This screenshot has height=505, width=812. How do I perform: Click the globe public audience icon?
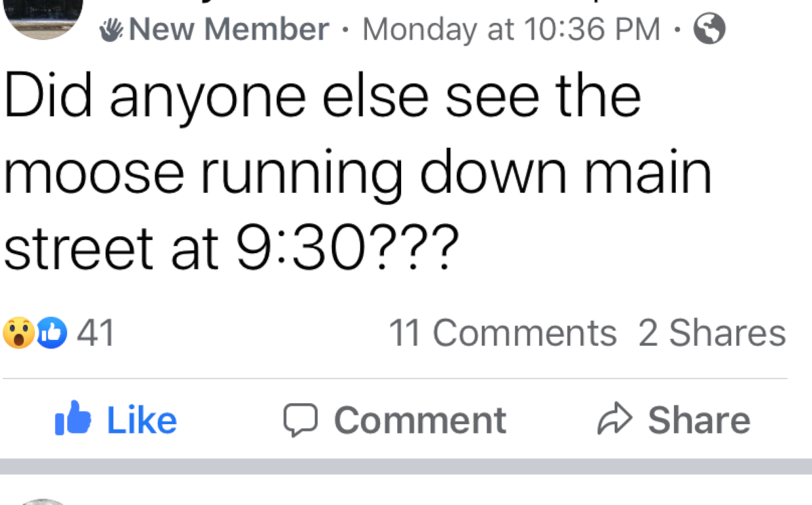710,30
